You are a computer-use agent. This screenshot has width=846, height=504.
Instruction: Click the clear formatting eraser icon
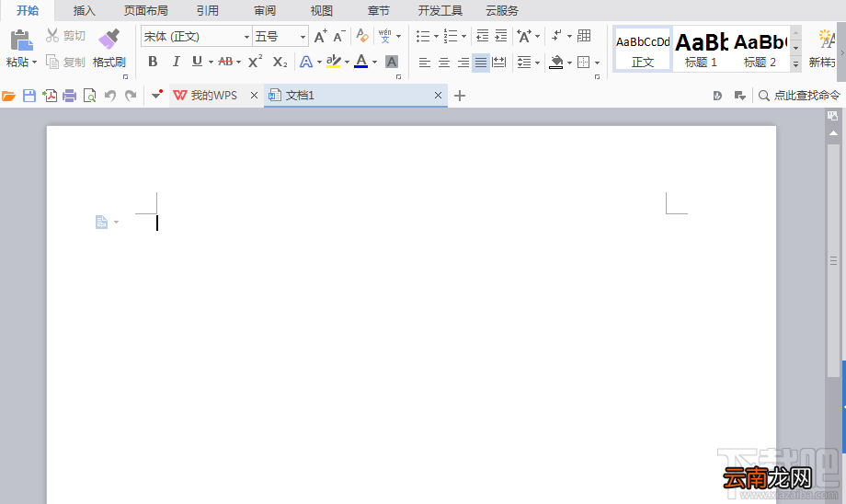point(362,36)
